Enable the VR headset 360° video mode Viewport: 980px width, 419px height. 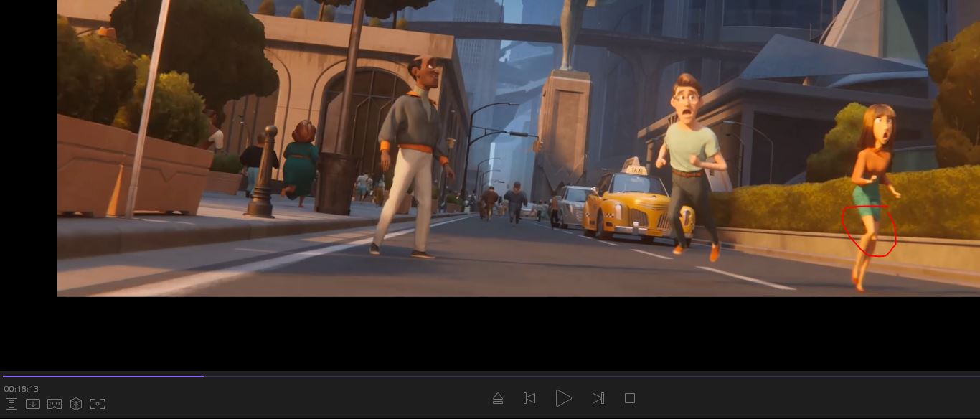[55, 404]
